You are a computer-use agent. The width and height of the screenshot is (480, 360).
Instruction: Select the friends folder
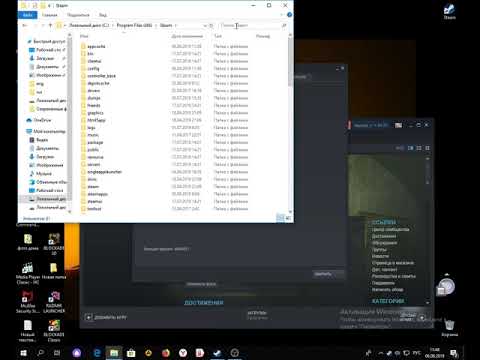tap(94, 105)
